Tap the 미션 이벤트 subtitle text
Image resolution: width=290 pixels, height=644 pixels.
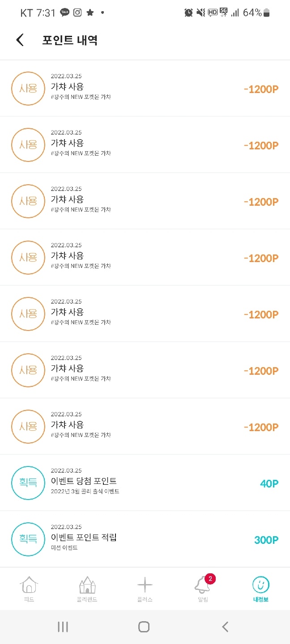[64, 548]
